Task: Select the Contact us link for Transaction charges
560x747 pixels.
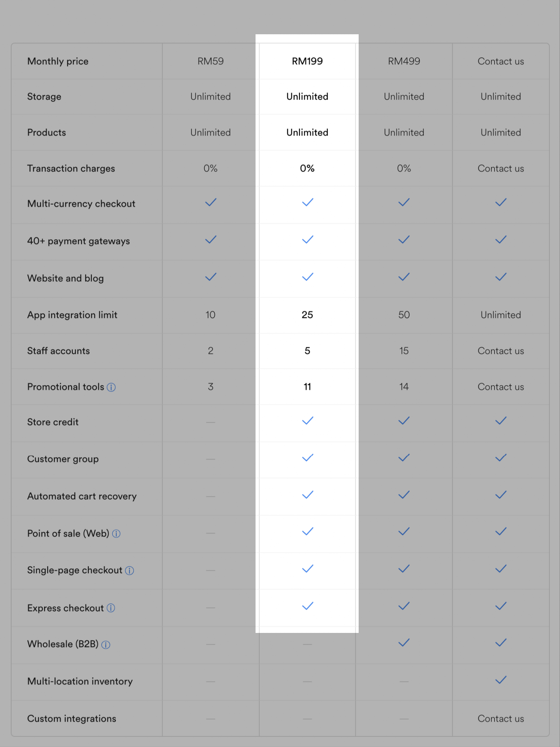Action: click(501, 169)
